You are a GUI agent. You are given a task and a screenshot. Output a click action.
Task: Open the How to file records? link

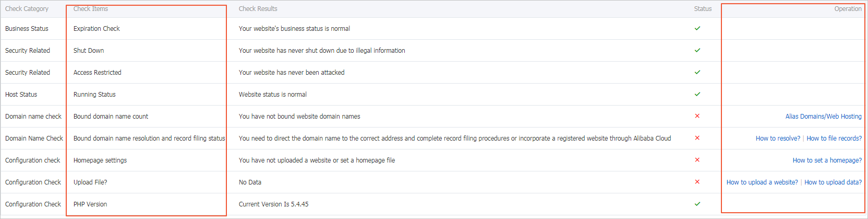point(834,139)
